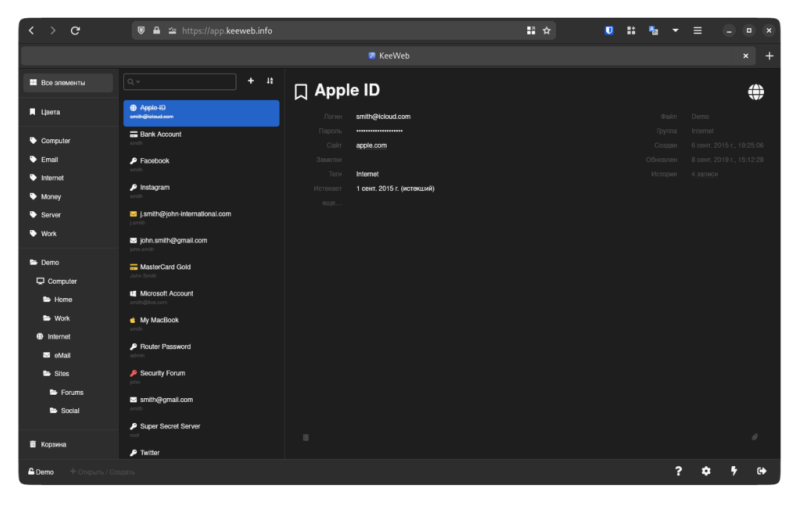
Task: Select the My MacBook entry
Action: (x=201, y=324)
